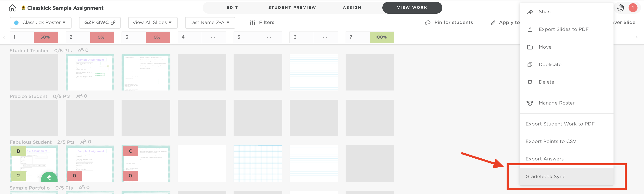Switch to the ASSIGN tab
Screen dimensions: 644x194
point(352,8)
